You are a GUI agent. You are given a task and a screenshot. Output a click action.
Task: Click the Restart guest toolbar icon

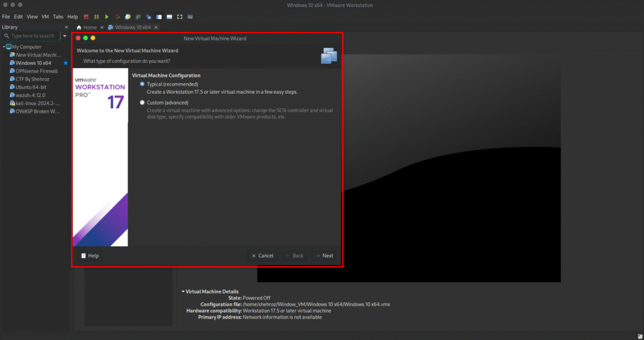point(118,17)
